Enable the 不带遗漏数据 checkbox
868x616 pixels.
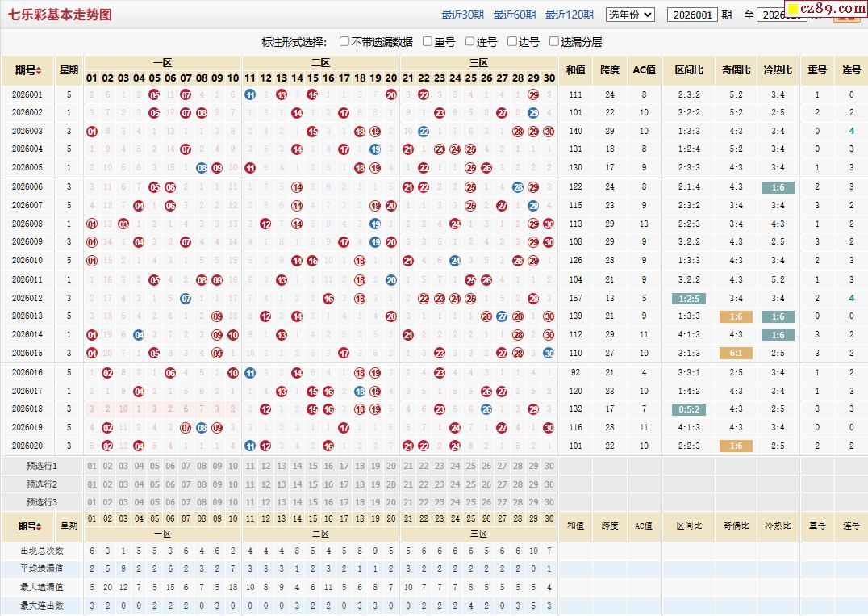click(x=344, y=41)
